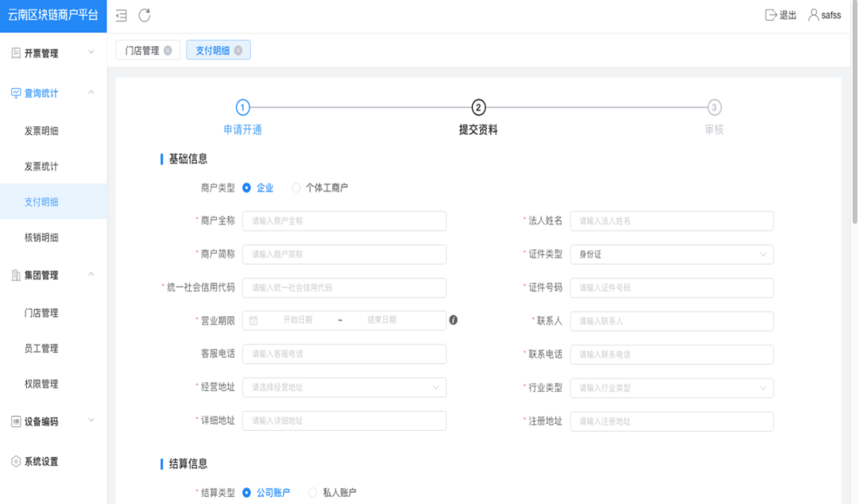Click the 设备编码 device icon
858x504 pixels.
[x=16, y=421]
